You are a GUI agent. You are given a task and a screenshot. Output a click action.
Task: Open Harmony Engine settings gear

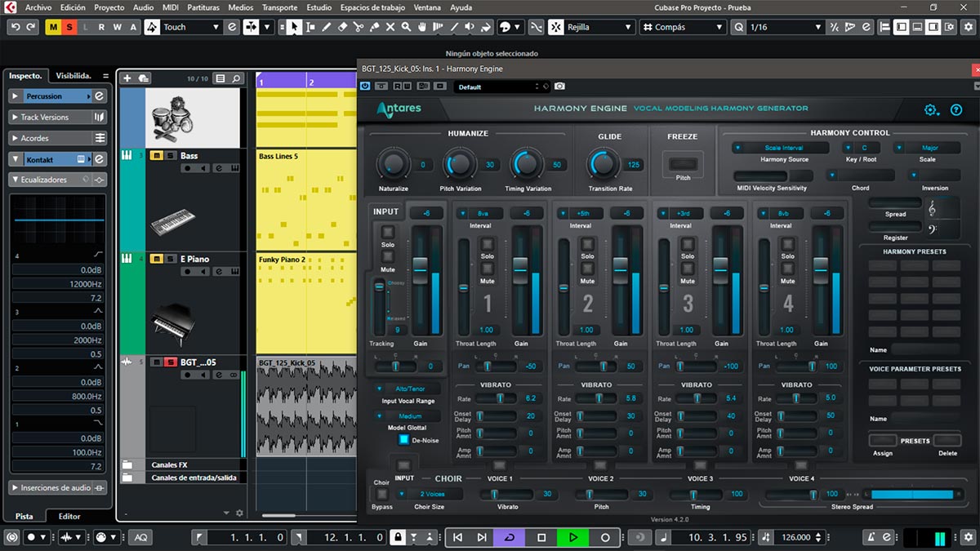coord(931,109)
